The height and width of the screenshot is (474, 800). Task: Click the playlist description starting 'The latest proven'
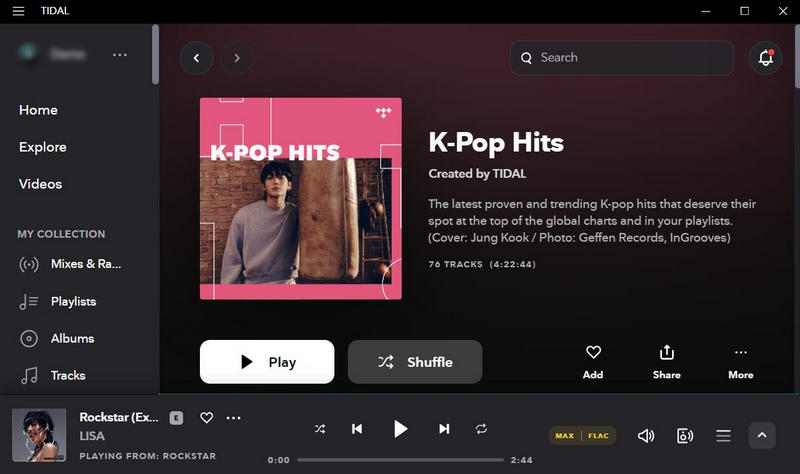point(592,220)
